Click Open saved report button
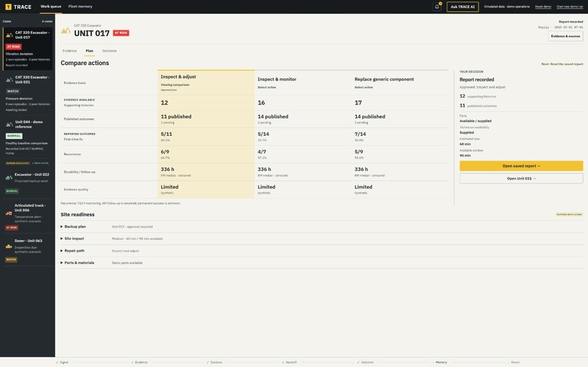The image size is (588, 367). [521, 166]
